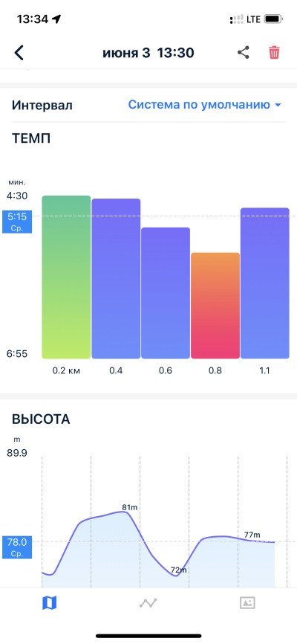Select the 0.6 pace bar

point(166,293)
